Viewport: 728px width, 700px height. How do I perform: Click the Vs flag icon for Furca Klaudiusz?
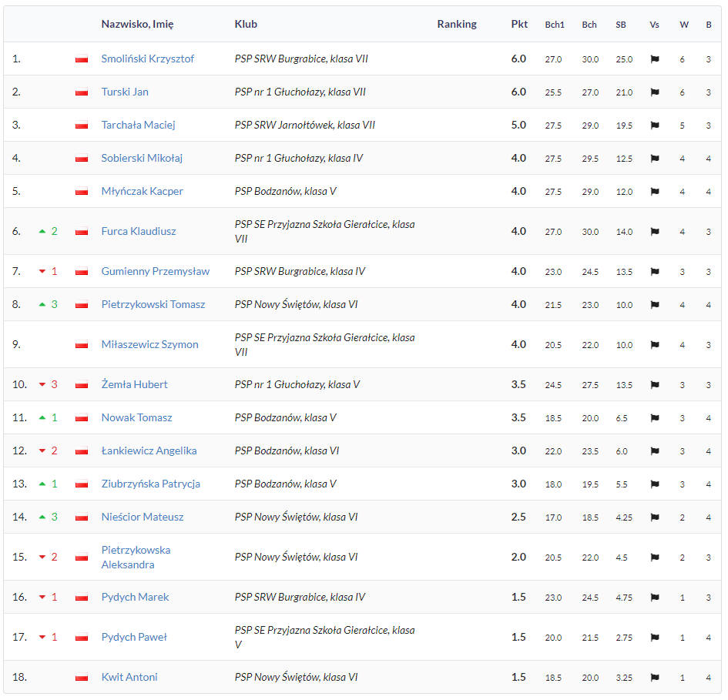[655, 232]
